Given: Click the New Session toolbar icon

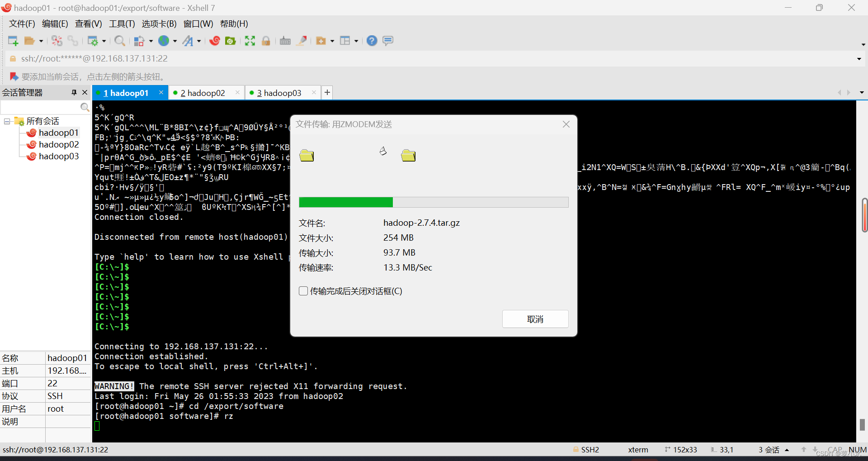Looking at the screenshot, I should point(13,41).
